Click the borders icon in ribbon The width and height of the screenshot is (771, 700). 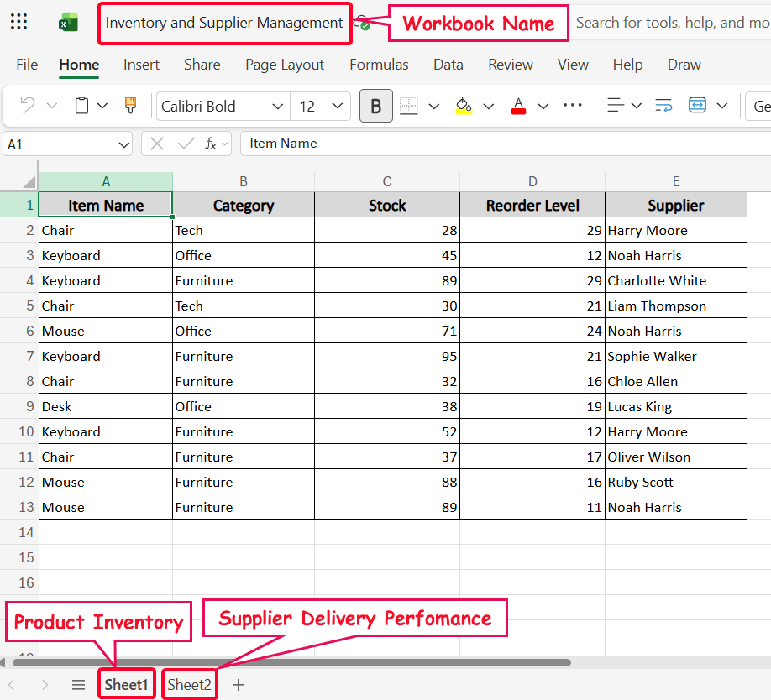(x=409, y=106)
